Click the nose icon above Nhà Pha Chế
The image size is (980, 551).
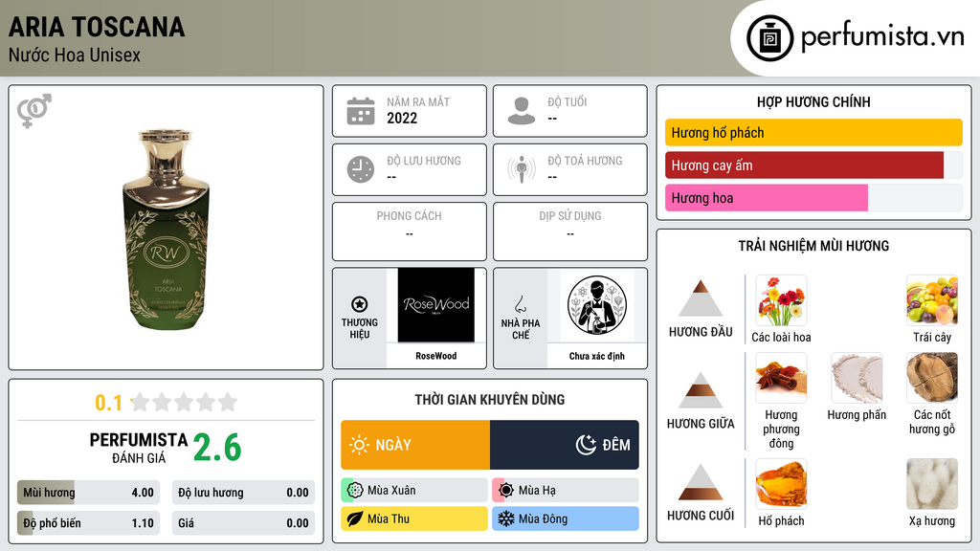(520, 304)
